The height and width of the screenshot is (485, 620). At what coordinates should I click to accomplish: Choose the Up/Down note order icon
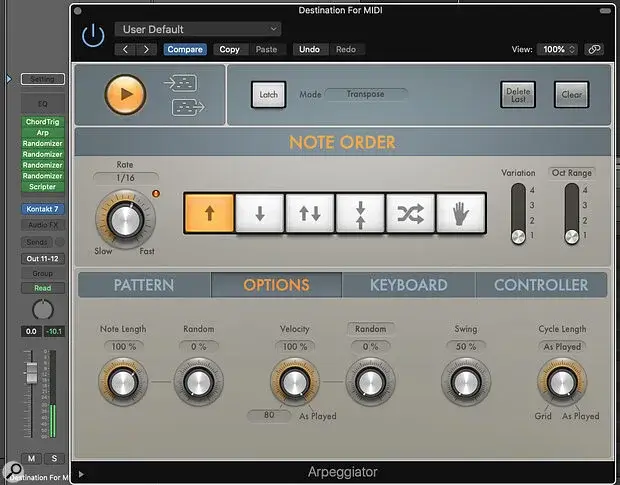tap(309, 213)
